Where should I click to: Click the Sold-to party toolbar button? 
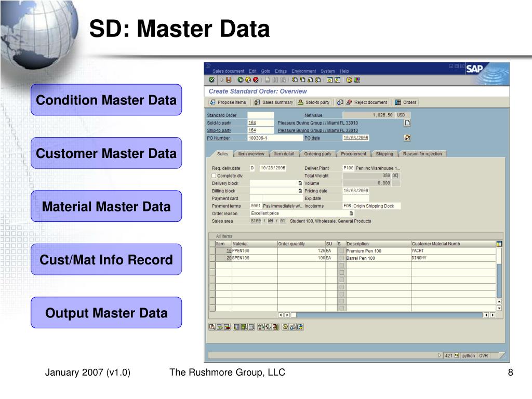coord(314,102)
